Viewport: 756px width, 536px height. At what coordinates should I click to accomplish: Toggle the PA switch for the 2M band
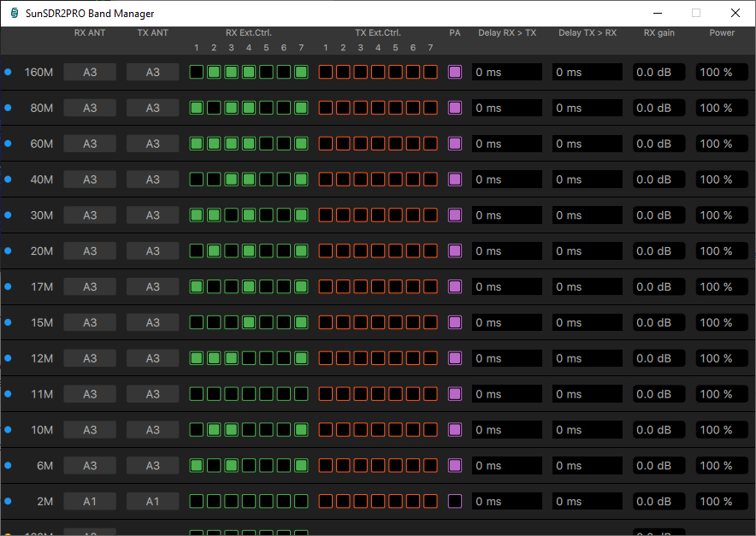click(454, 501)
